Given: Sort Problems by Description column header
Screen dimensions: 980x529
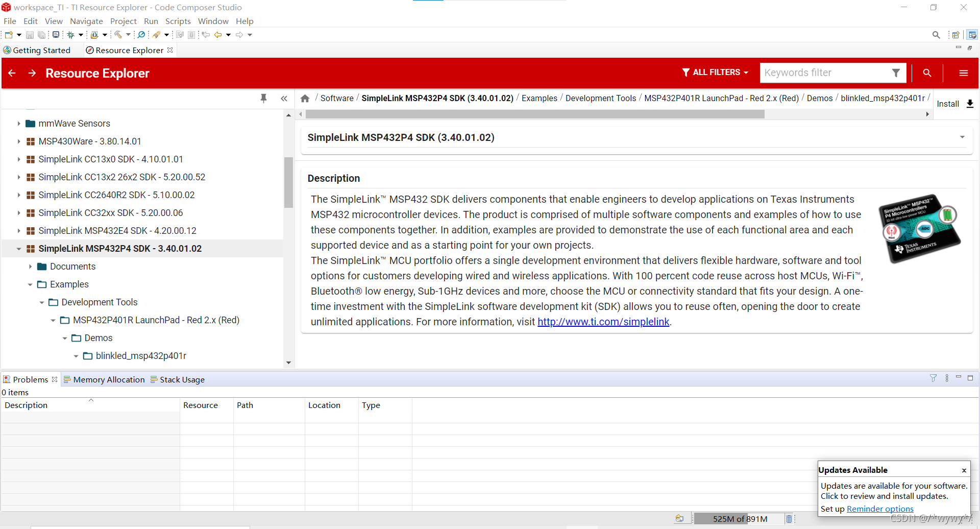Looking at the screenshot, I should [x=90, y=405].
